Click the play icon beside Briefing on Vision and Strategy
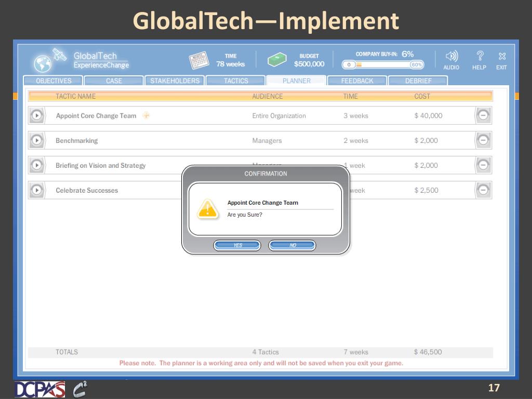The image size is (532, 399). pos(37,165)
